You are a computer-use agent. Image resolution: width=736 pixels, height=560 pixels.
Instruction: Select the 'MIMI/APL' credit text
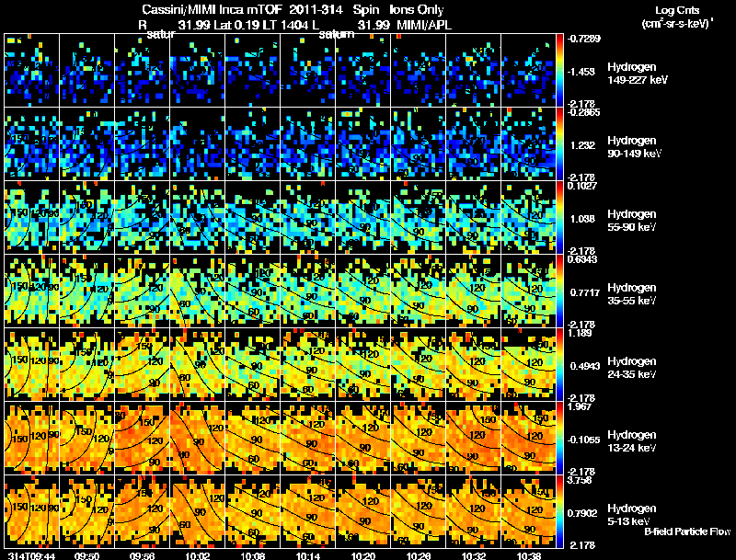pyautogui.click(x=424, y=25)
